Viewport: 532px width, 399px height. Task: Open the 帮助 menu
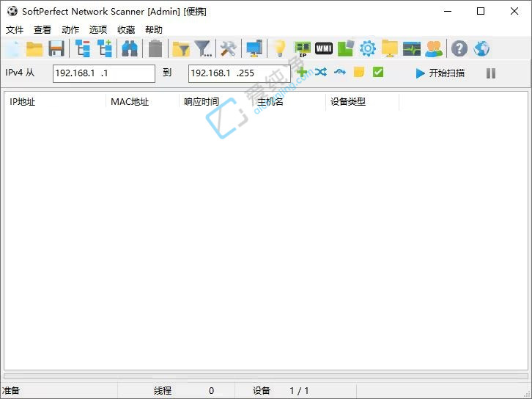pos(154,30)
